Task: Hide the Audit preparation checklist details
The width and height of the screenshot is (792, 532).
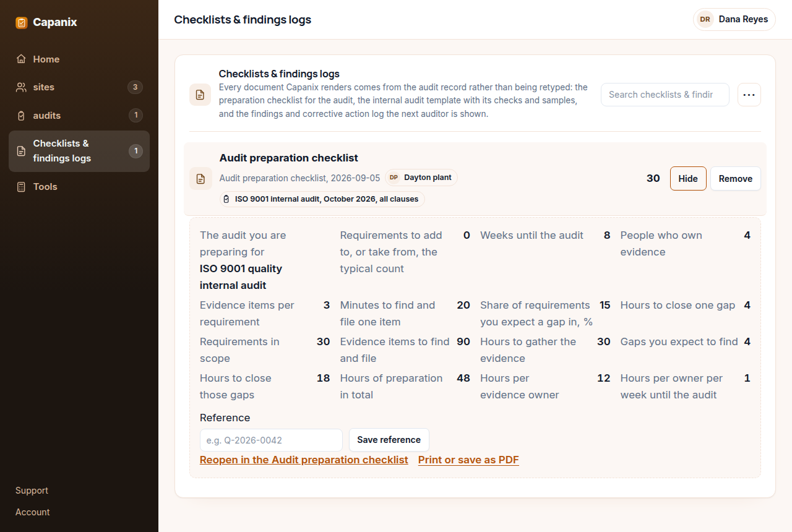Action: pos(688,178)
